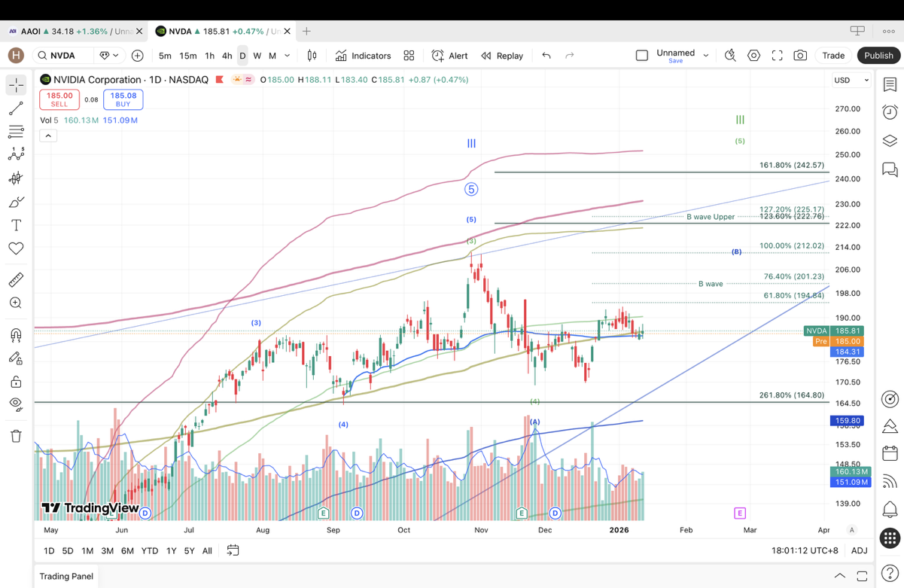Open the Alerts panel alarm clock icon
The width and height of the screenshot is (904, 588).
tap(890, 112)
